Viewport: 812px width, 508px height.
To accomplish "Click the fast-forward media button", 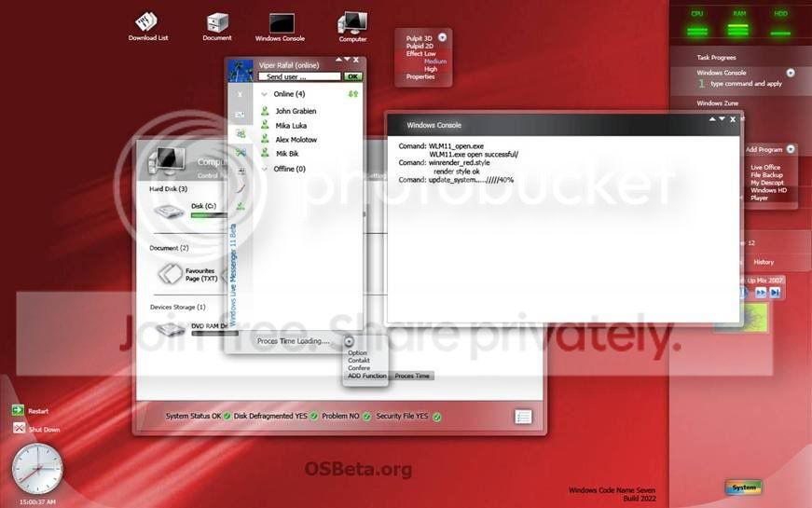I will (760, 293).
